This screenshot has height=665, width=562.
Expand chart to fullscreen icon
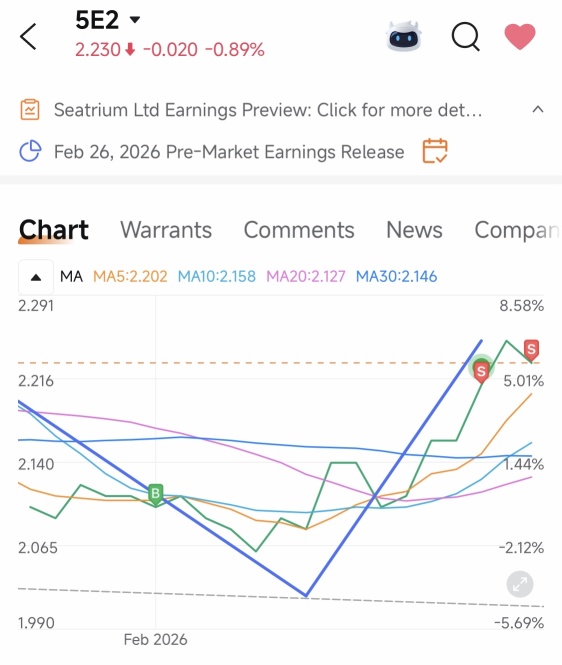(520, 584)
